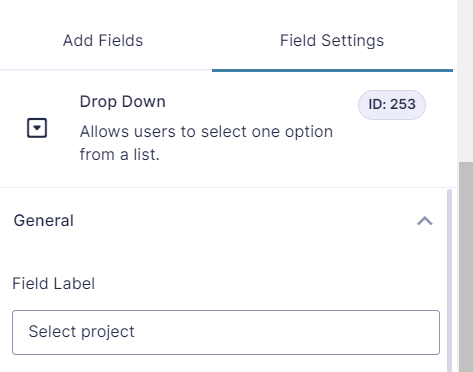Click the "from a list." description line
The height and width of the screenshot is (372, 473).
coord(120,155)
